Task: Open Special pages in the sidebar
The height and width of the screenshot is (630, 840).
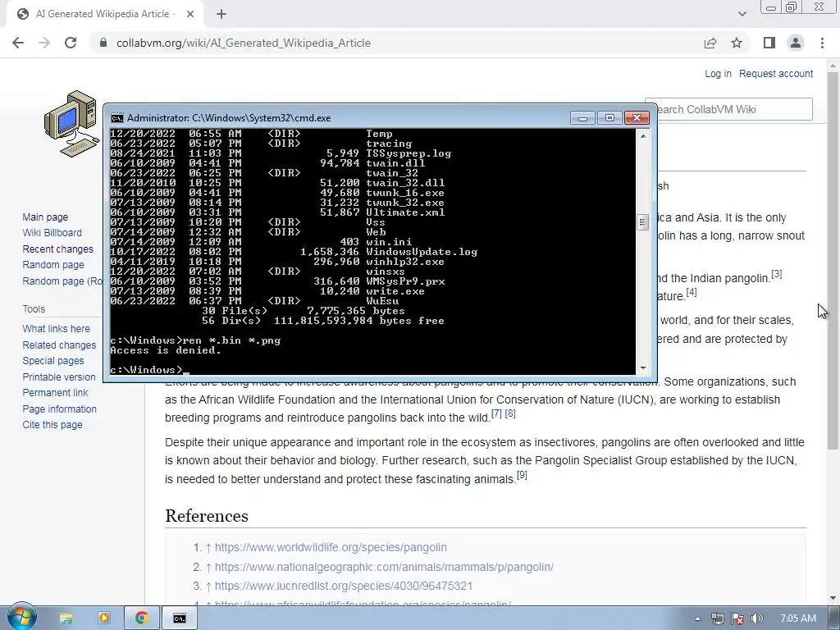Action: [x=53, y=361]
